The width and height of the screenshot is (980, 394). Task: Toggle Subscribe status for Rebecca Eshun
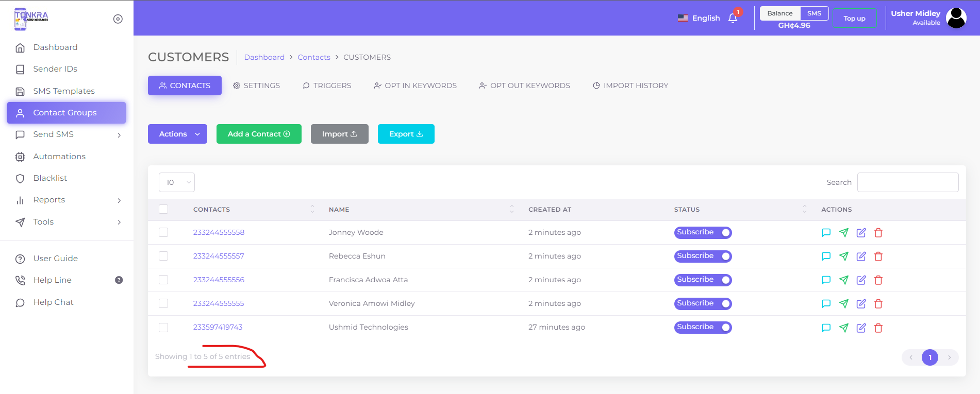[703, 256]
